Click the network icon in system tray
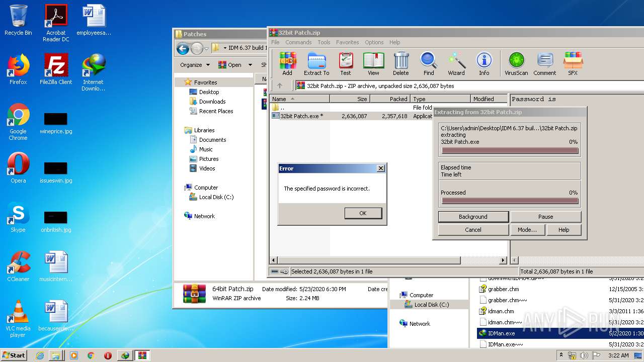644x362 pixels. [x=572, y=355]
